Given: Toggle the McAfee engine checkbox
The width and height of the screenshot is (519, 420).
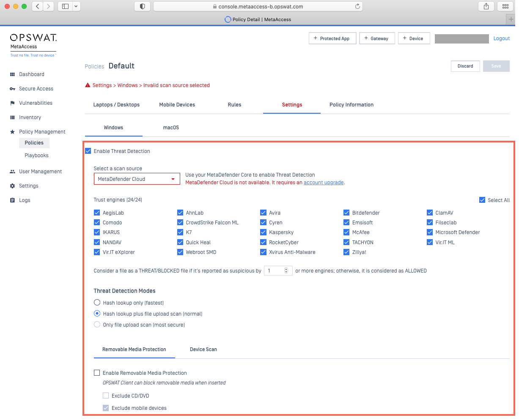Looking at the screenshot, I should [x=347, y=232].
